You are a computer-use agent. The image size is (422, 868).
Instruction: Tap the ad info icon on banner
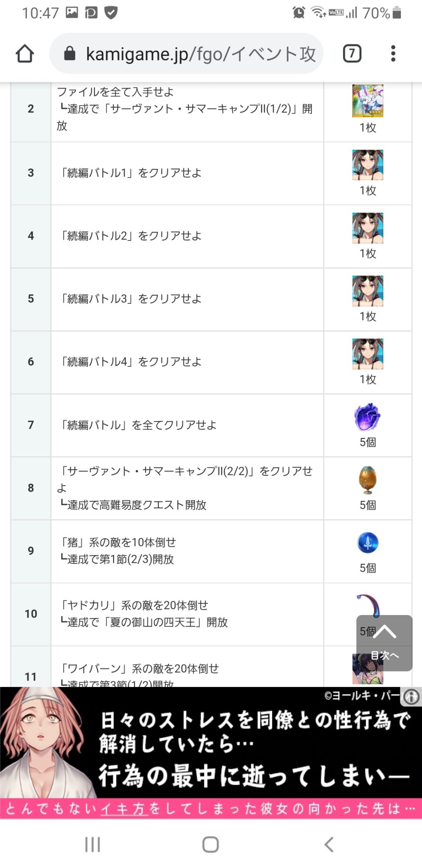click(x=411, y=697)
